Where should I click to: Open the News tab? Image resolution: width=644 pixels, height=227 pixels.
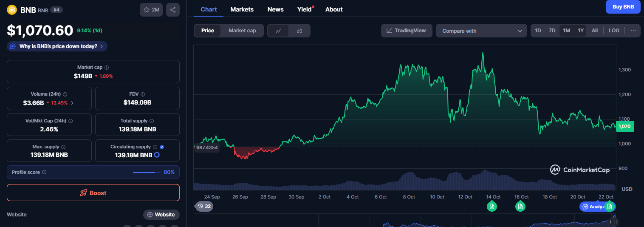coord(275,9)
